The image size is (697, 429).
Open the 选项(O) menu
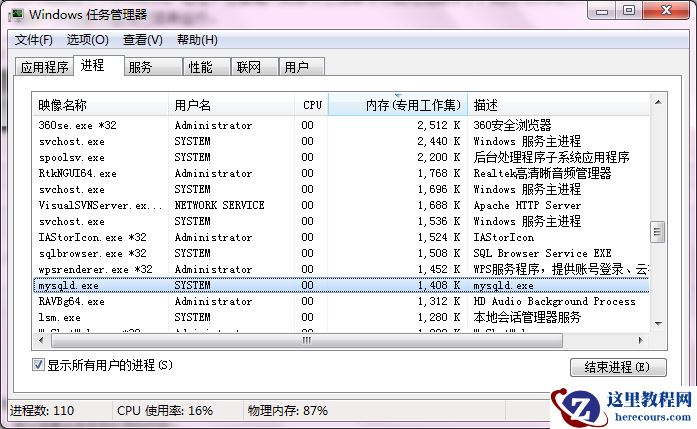(88, 40)
